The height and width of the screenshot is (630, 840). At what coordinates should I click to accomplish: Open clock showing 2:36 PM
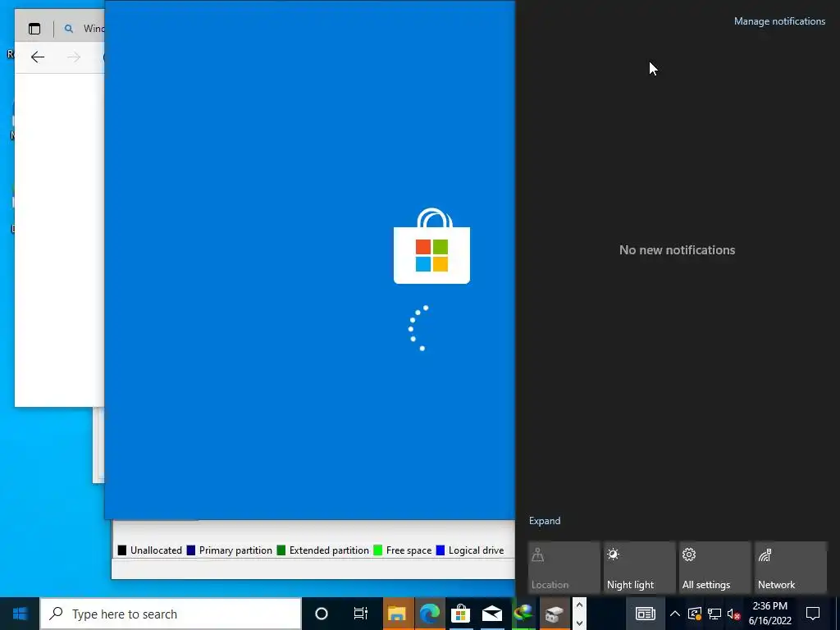[769, 614]
